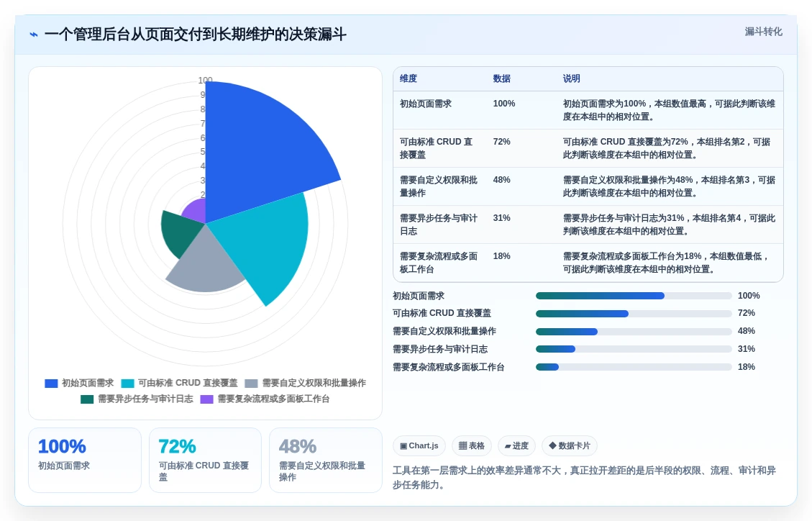The width and height of the screenshot is (812, 521).
Task: Select the 31% value in the table
Action: pos(501,218)
